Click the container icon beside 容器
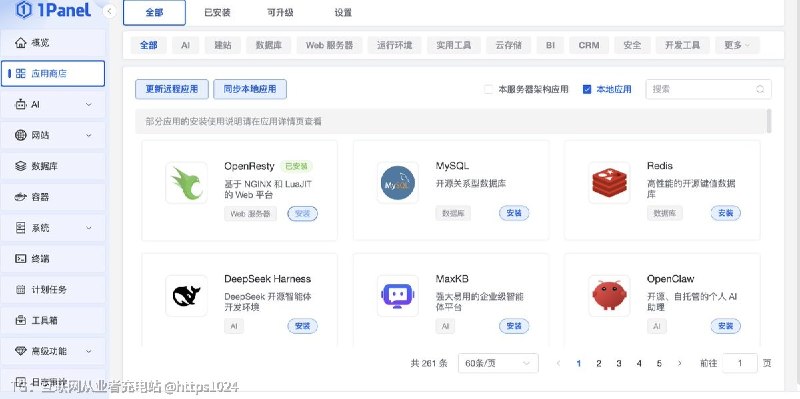The height and width of the screenshot is (399, 800). click(x=20, y=197)
